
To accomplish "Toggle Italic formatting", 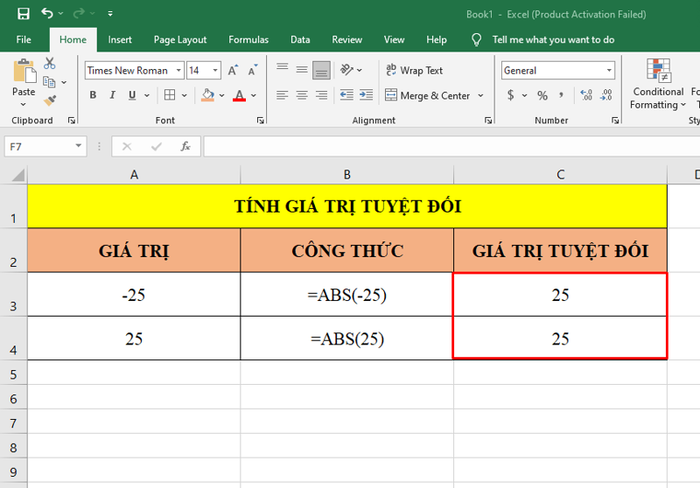I will click(112, 95).
